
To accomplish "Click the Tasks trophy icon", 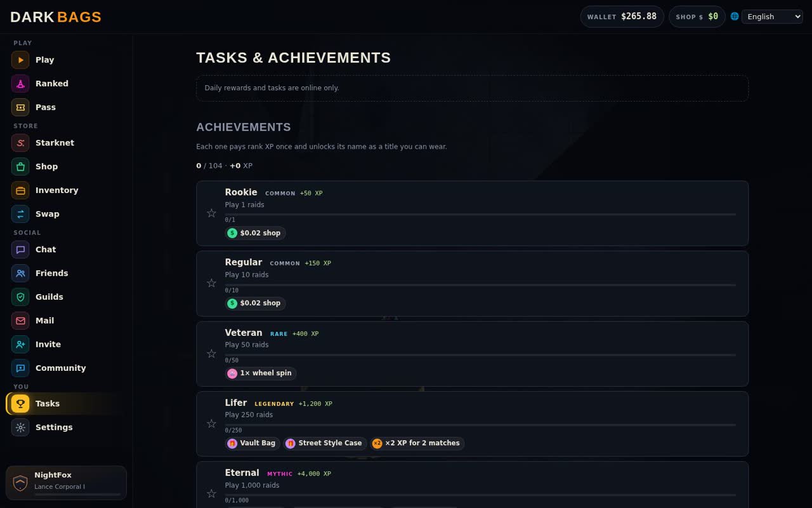I will pyautogui.click(x=20, y=404).
